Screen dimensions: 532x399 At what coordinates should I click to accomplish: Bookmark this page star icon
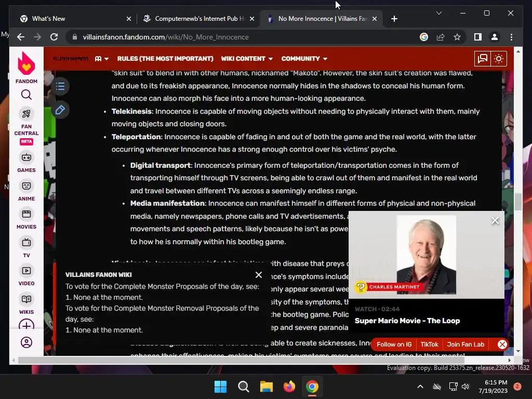pos(457,37)
